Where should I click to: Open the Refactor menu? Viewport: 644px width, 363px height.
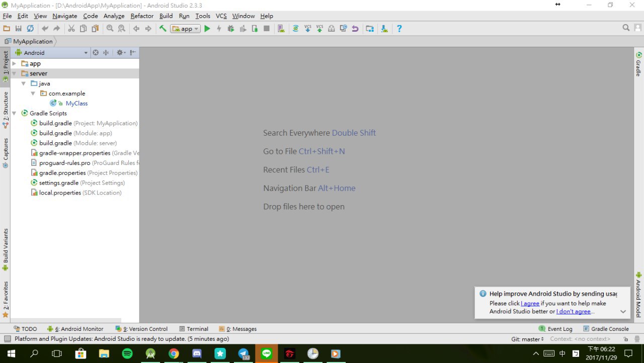(x=142, y=16)
